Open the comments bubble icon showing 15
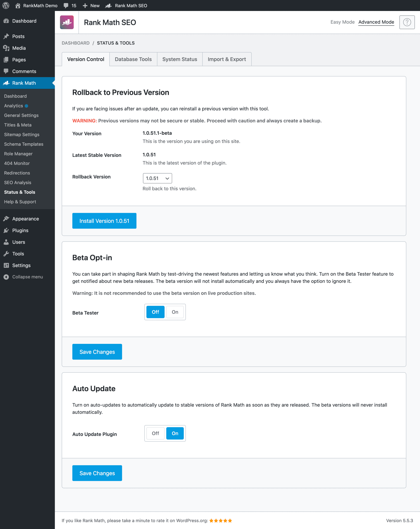 pos(66,5)
